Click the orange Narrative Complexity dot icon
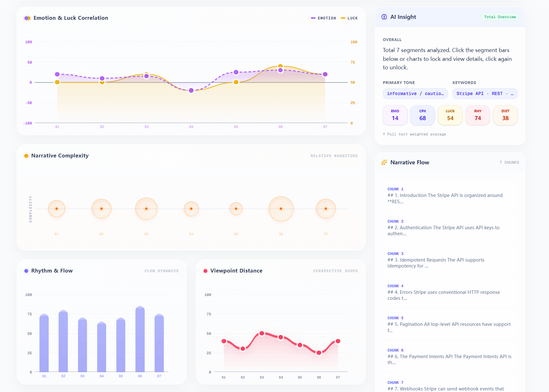 coord(26,156)
